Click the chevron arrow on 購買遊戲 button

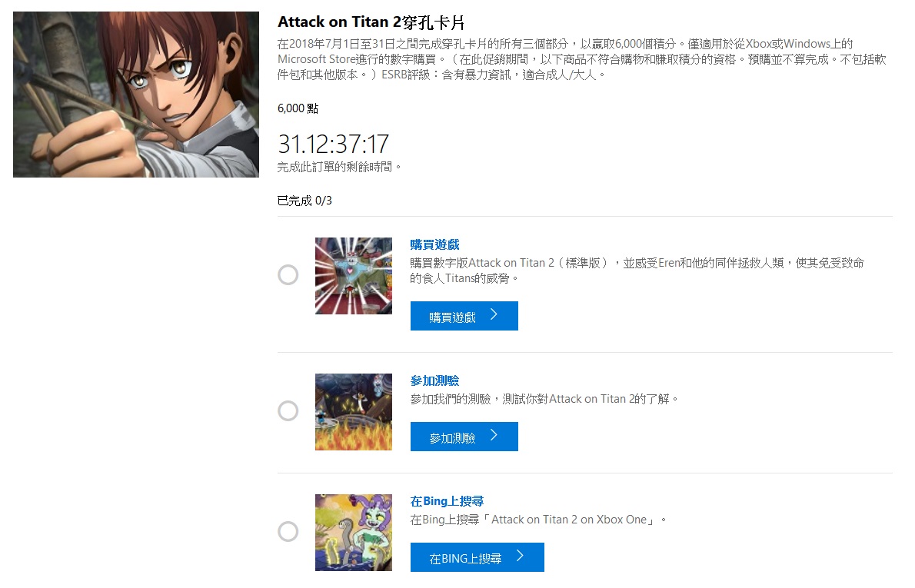pyautogui.click(x=494, y=314)
